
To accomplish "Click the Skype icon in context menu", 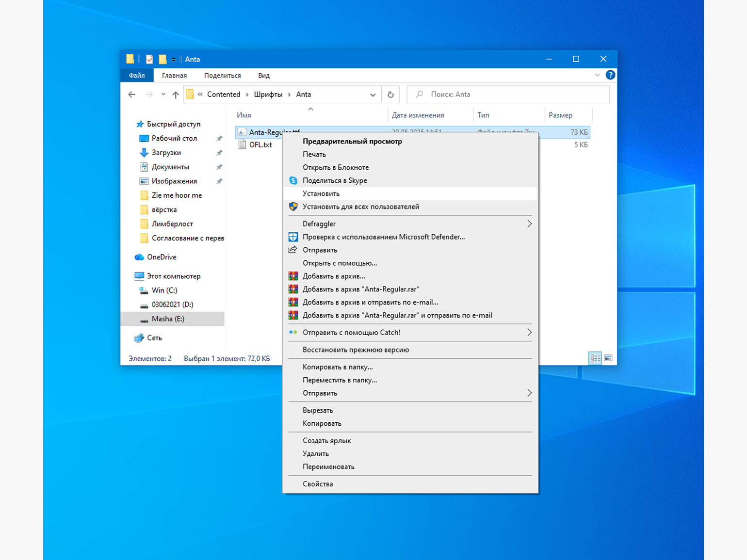I will 293,180.
